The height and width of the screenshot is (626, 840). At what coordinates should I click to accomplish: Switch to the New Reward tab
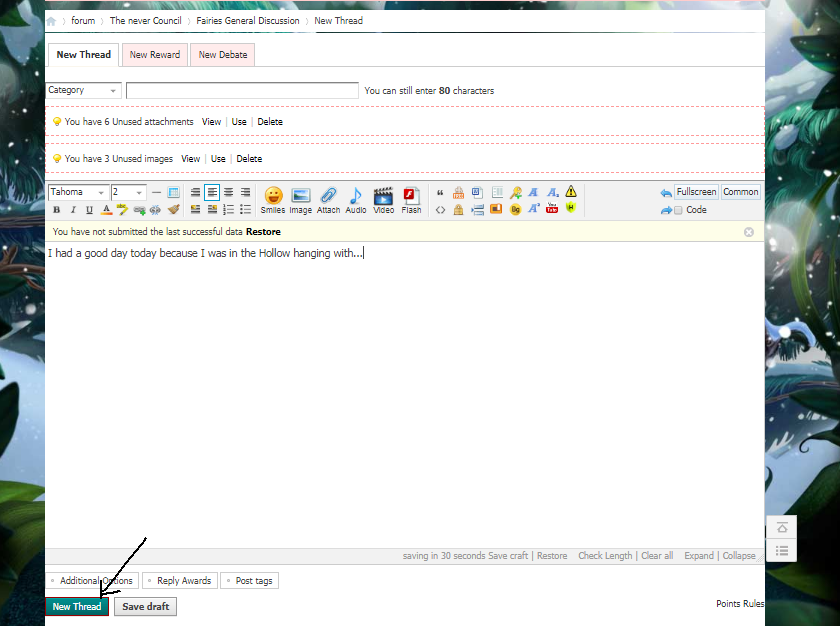154,55
